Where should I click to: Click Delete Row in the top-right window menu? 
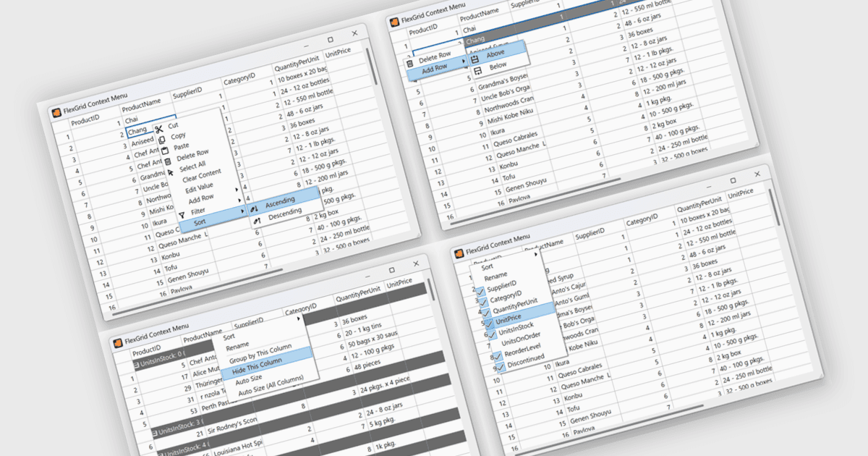434,56
